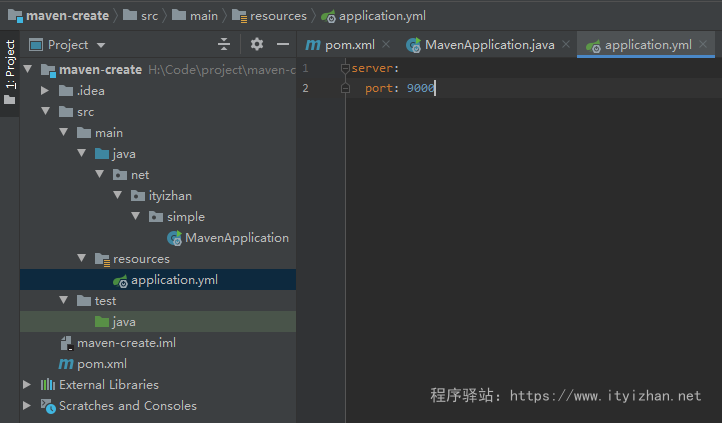This screenshot has height=423, width=722.
Task: Click the Maven icon on pom.xml tab
Action: point(313,45)
